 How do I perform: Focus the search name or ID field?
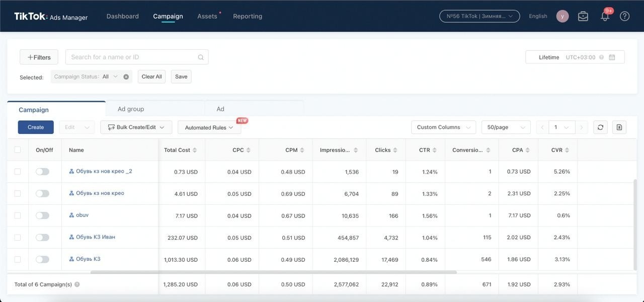[x=137, y=57]
